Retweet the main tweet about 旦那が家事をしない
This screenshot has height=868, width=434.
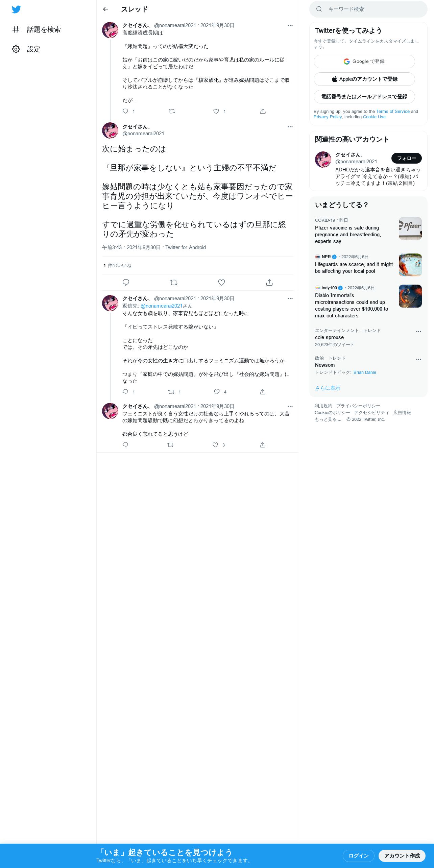(174, 282)
